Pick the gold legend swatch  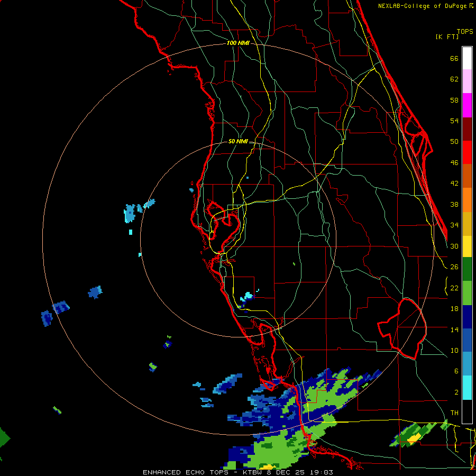pyautogui.click(x=467, y=224)
